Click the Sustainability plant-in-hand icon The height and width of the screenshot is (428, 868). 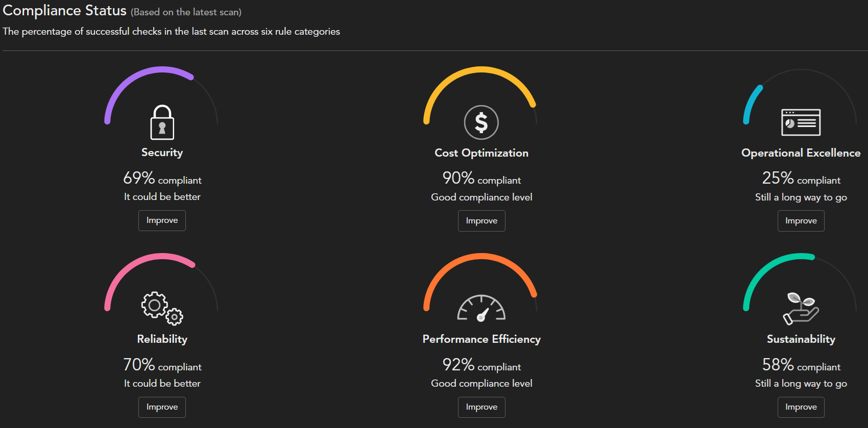tap(801, 308)
